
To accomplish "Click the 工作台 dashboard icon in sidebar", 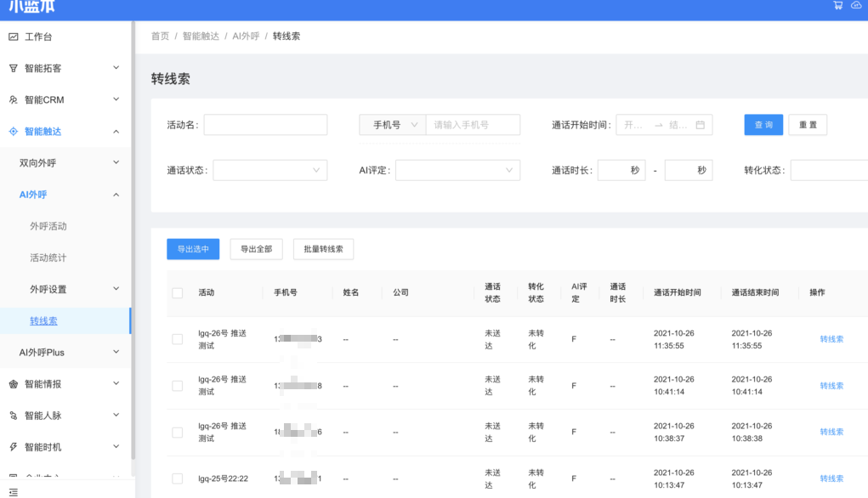I will (13, 37).
